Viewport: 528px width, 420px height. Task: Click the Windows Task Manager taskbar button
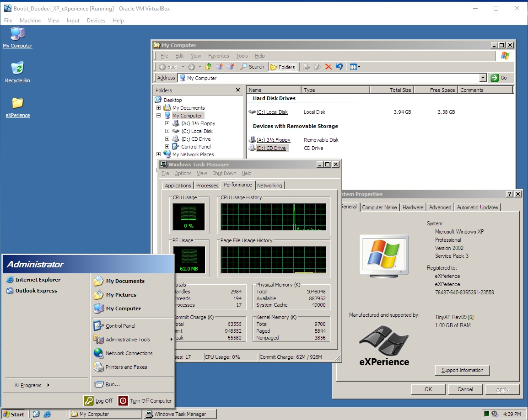click(180, 414)
